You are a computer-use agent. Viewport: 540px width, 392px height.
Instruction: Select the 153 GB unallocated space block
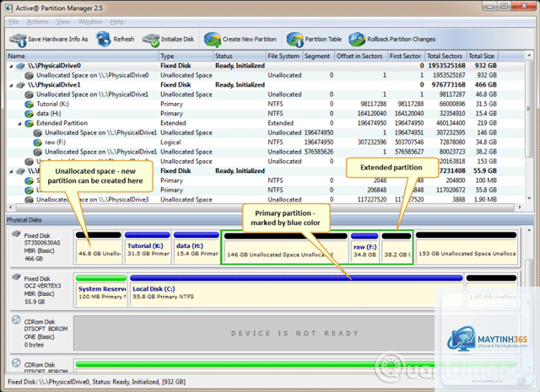[x=466, y=248]
